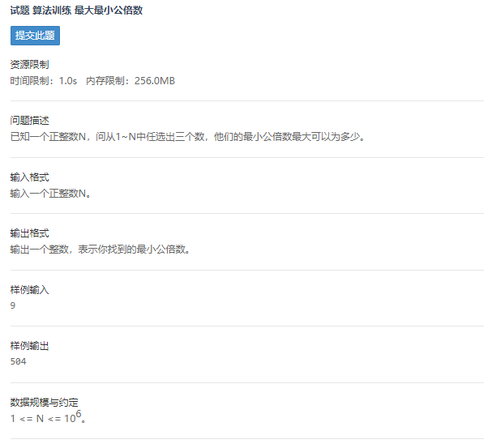
Task: Click the text 输入一个正整数N。
Action: (51, 194)
